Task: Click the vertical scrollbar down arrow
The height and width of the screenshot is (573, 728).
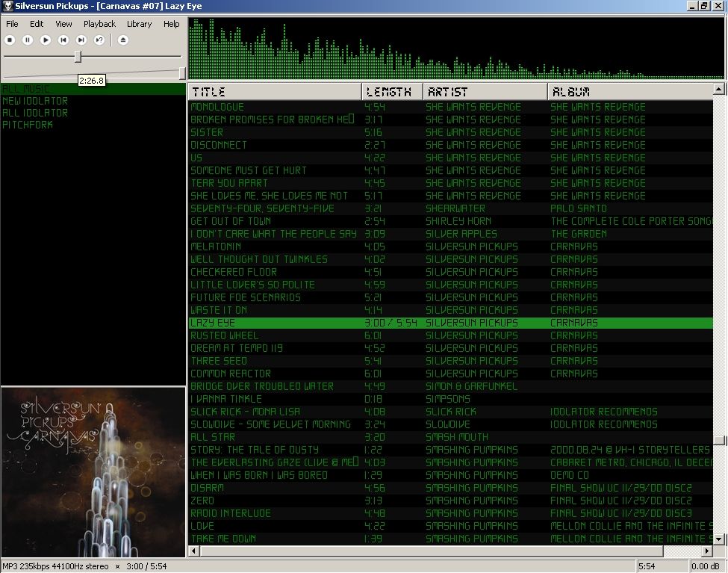Action: point(719,539)
